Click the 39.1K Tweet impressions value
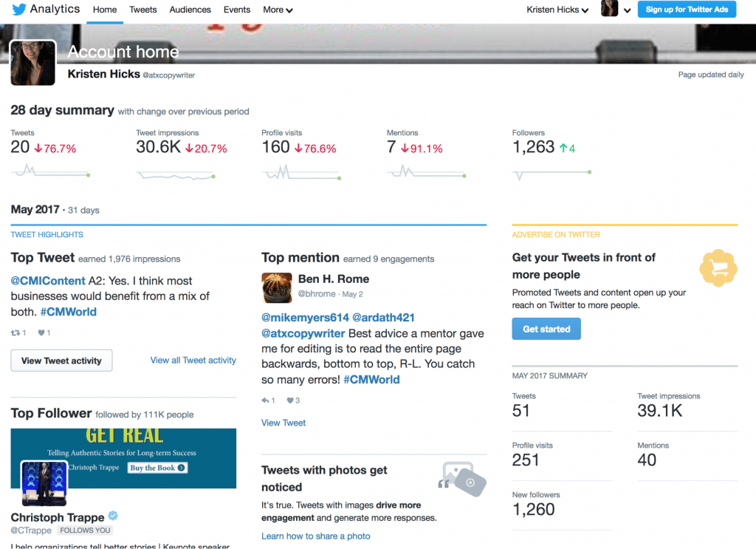This screenshot has height=549, width=756. pyautogui.click(x=659, y=411)
